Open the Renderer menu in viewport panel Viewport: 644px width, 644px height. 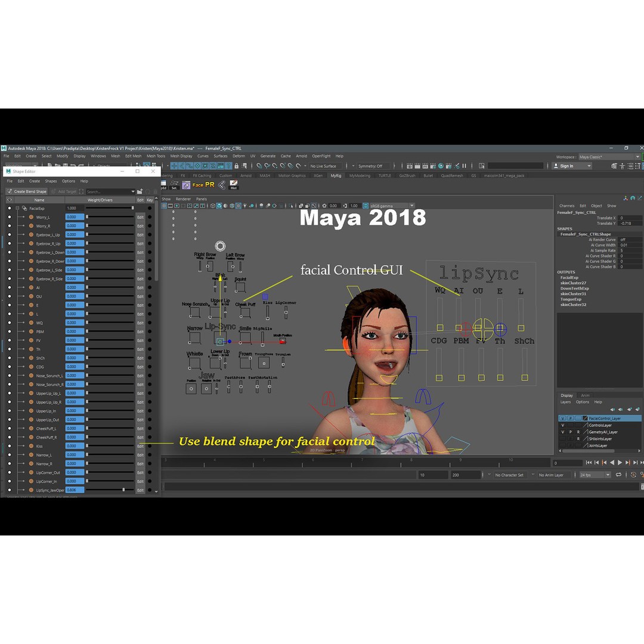pos(183,199)
